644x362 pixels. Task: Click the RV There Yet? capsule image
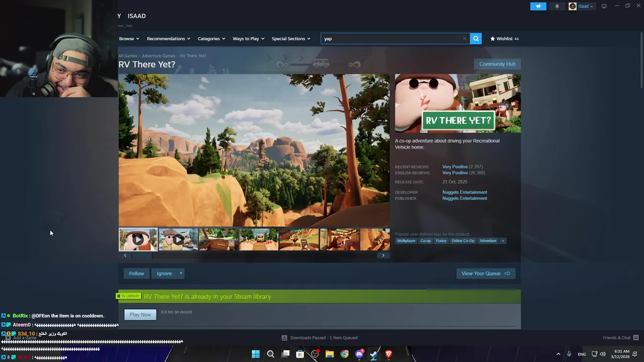click(x=458, y=104)
